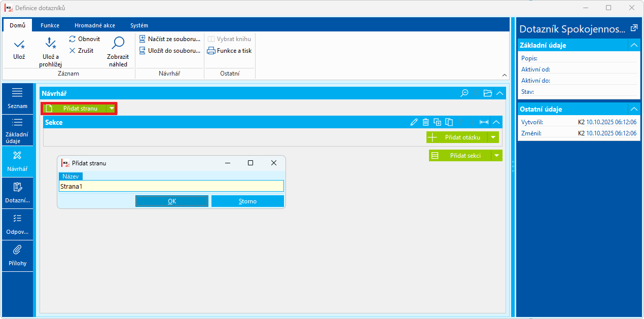Click Ulož a prohlížej icon

50,44
